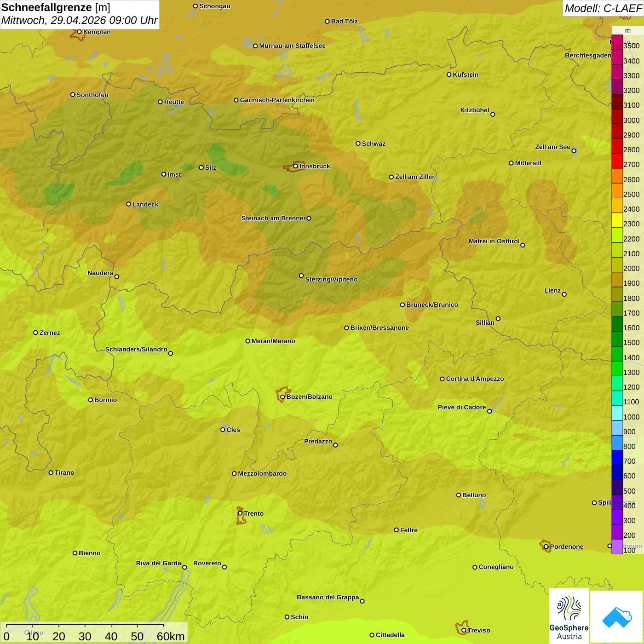
Task: Click the Bad Tölz label
Action: coord(345,21)
